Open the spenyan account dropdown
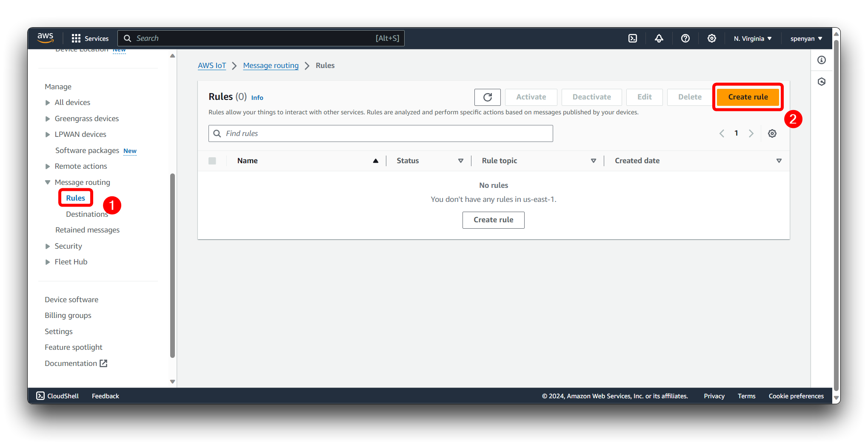The height and width of the screenshot is (445, 868). [806, 38]
